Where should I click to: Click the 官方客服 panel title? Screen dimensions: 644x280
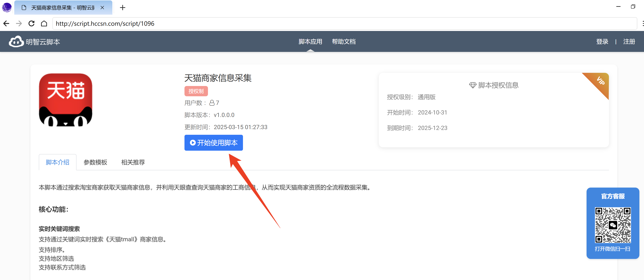click(613, 197)
